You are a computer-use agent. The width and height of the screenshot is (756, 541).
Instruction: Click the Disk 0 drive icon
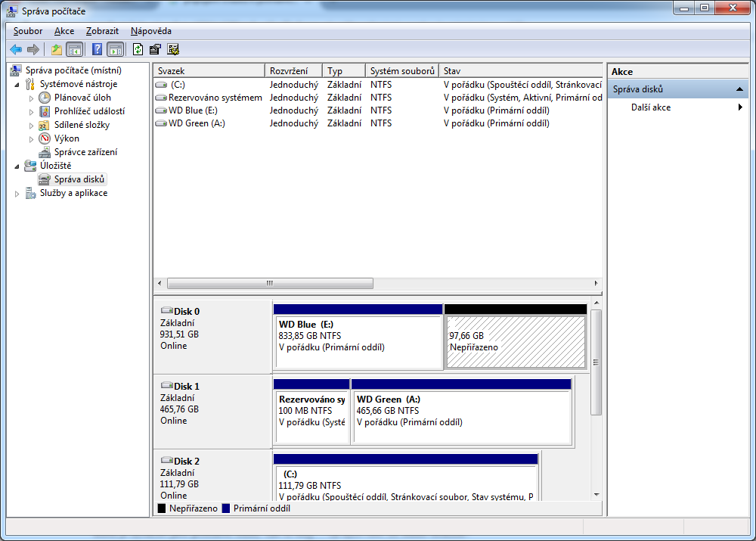click(x=167, y=310)
